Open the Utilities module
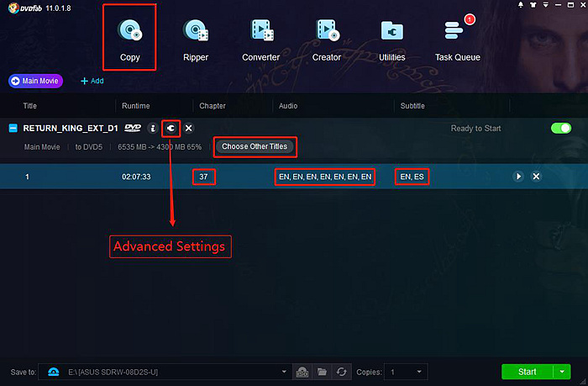 point(392,40)
